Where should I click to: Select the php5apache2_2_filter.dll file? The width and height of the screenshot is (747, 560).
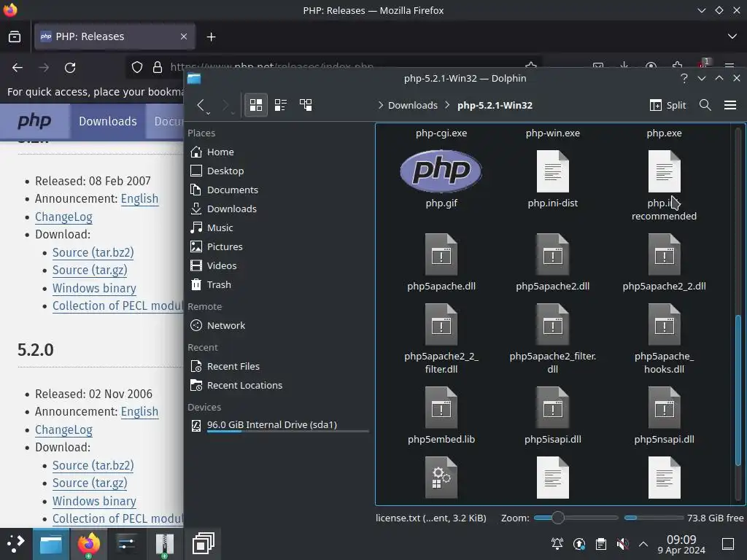[441, 338]
